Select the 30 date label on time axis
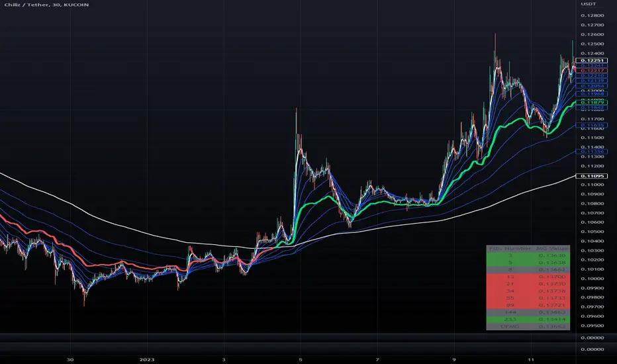 [70, 359]
